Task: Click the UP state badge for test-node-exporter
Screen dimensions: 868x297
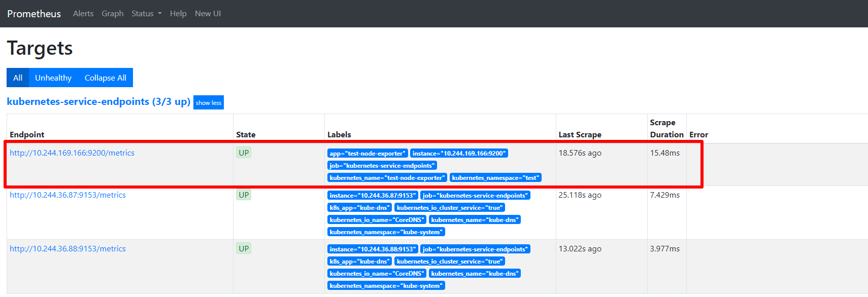Action: pos(244,153)
